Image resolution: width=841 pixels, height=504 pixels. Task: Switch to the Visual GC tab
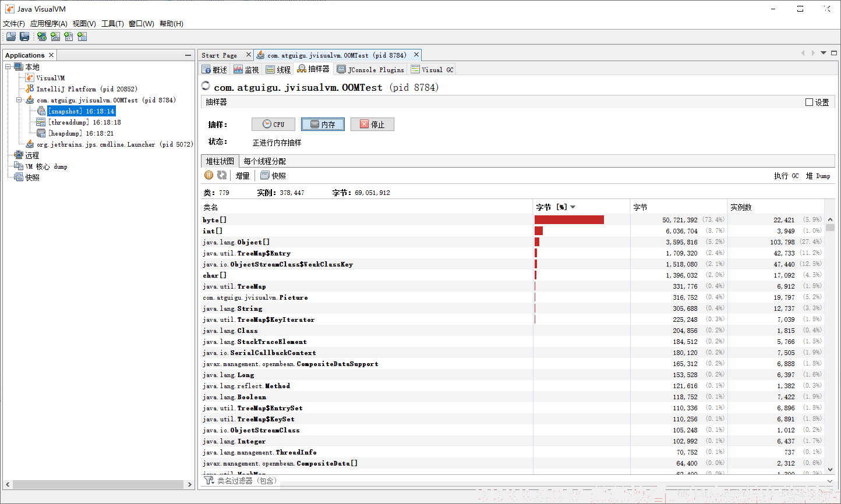[x=432, y=69]
